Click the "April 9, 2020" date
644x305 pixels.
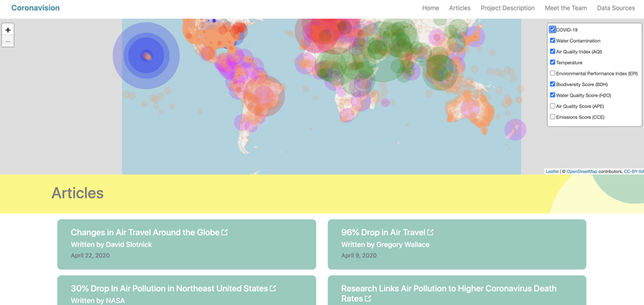(358, 255)
